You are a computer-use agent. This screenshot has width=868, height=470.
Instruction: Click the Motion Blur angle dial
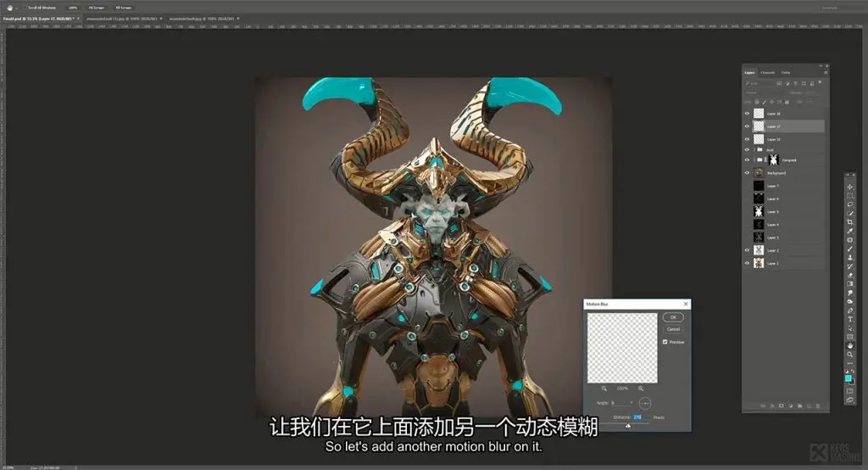(645, 403)
